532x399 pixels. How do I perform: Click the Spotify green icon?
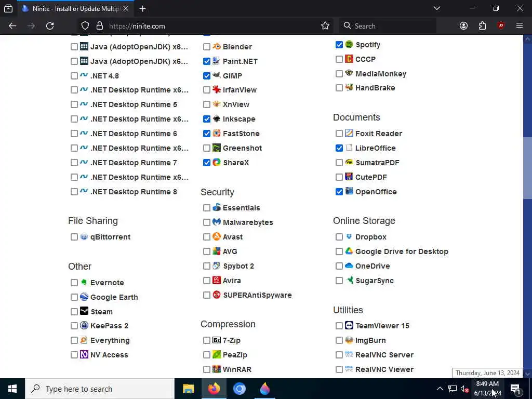pos(349,45)
